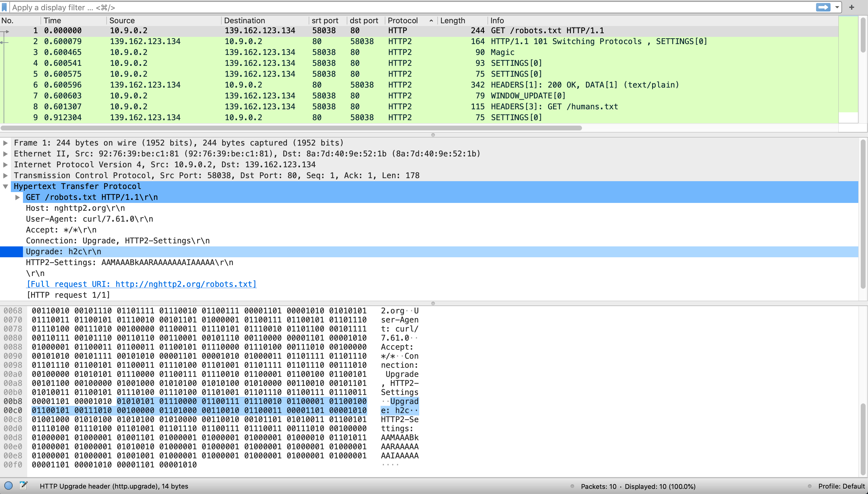Open the filter history dropdown arrow
This screenshot has height=494, width=868.
point(837,7)
